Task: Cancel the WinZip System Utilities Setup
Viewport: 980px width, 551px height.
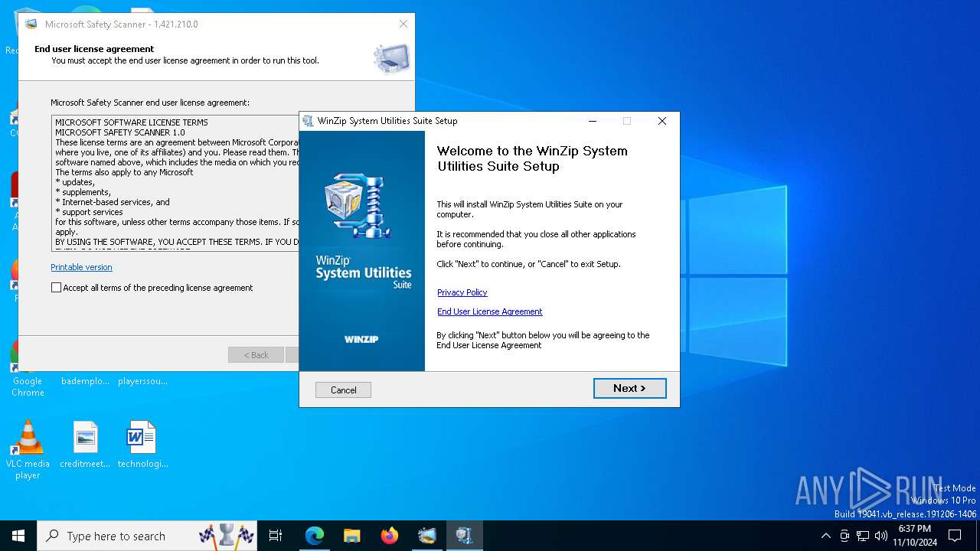Action: click(343, 390)
